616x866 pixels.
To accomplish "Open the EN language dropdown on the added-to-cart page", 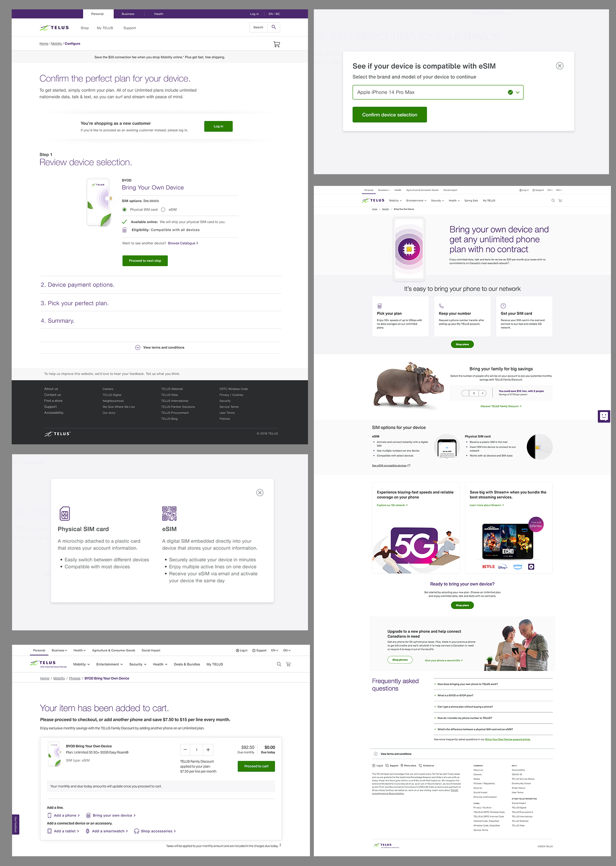I will [x=275, y=650].
